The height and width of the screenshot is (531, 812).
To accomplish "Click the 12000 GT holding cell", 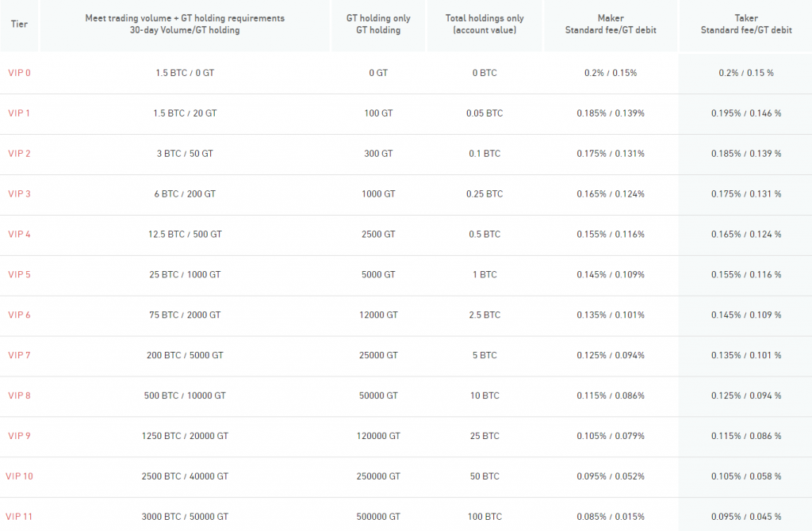I will pyautogui.click(x=378, y=315).
